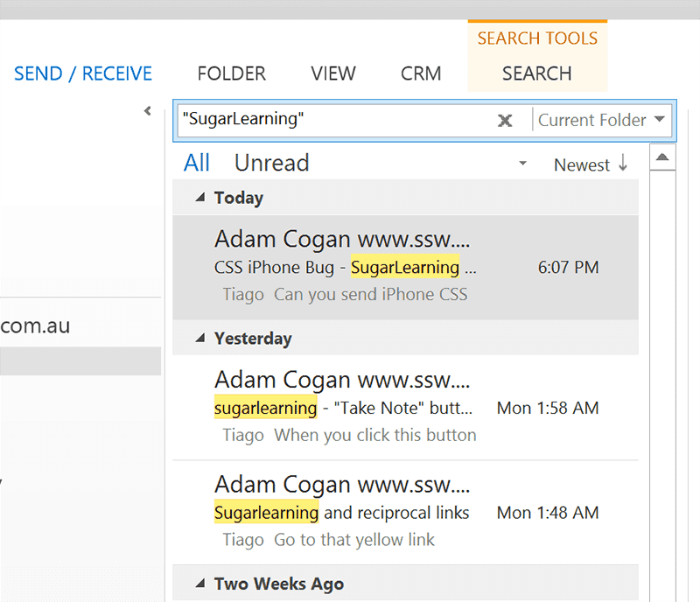Collapse the Two Weeks Ago group
Viewport: 700px width, 602px height.
point(199,584)
